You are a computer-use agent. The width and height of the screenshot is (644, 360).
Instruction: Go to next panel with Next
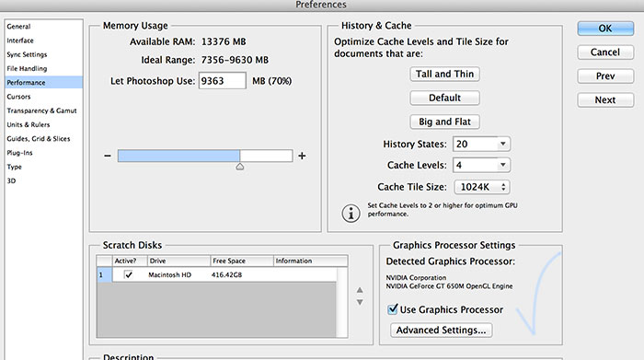(x=605, y=99)
